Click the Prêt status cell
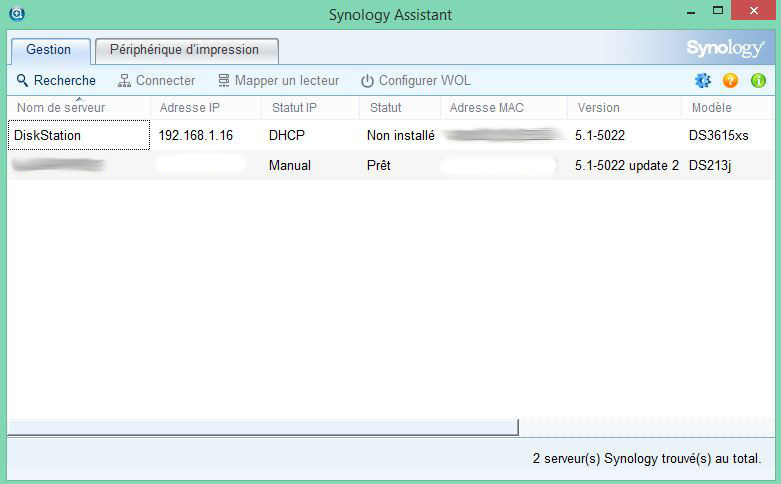The width and height of the screenshot is (781, 484). coord(379,165)
